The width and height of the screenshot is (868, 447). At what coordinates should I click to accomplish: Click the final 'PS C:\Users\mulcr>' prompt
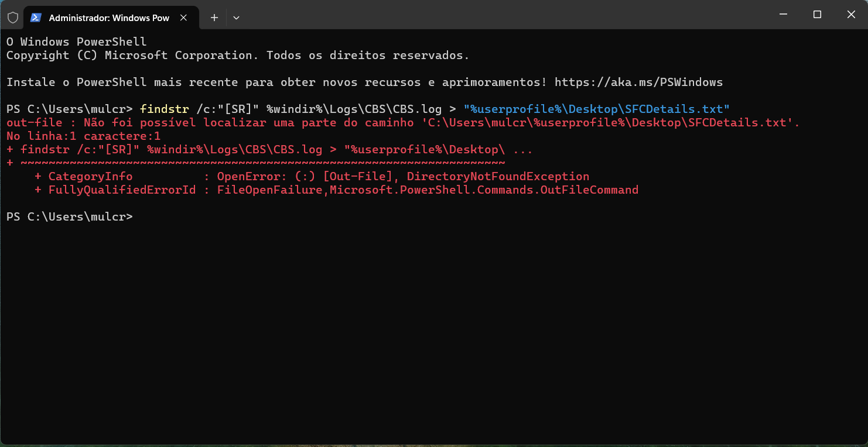(x=70, y=217)
